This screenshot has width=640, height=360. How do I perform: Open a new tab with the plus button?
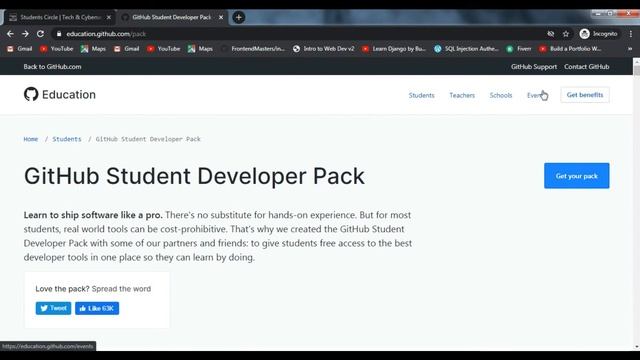239,17
